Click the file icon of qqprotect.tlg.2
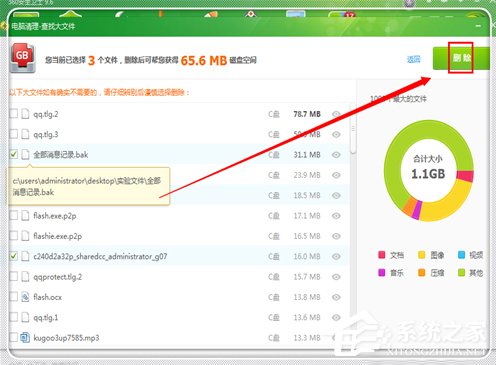Image resolution: width=496 pixels, height=365 pixels. click(x=25, y=277)
